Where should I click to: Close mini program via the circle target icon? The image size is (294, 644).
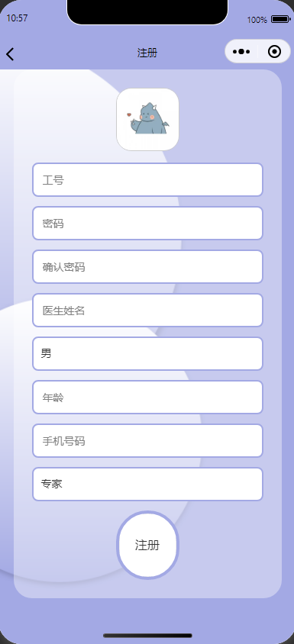click(274, 52)
